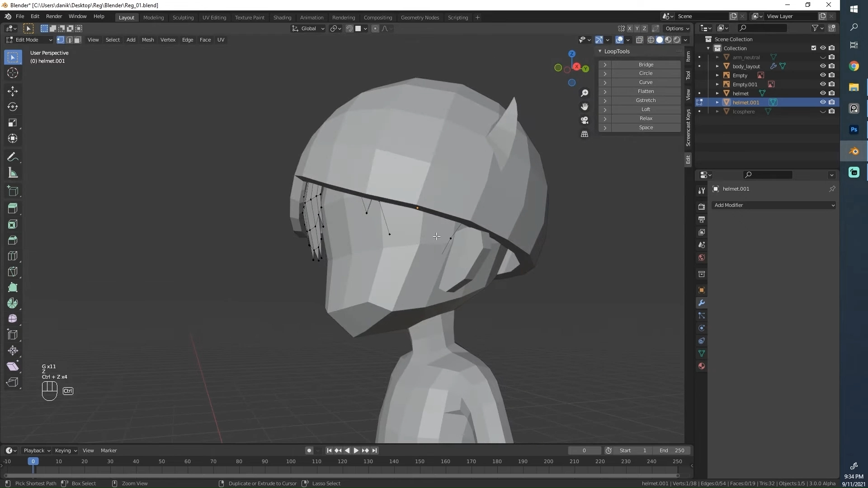Viewport: 868px width, 488px height.
Task: Enable snapping with the magnet icon
Action: coord(349,28)
